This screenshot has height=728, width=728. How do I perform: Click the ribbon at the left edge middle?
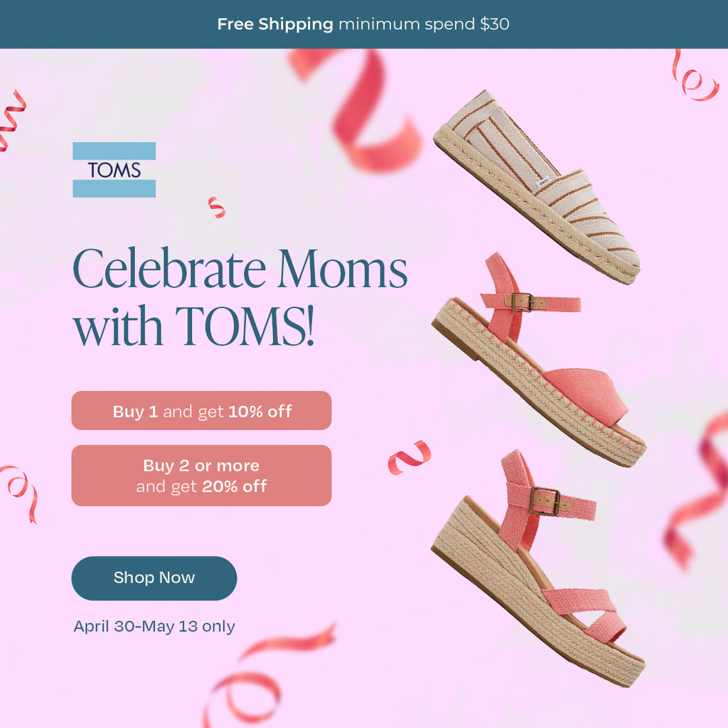(x=19, y=493)
